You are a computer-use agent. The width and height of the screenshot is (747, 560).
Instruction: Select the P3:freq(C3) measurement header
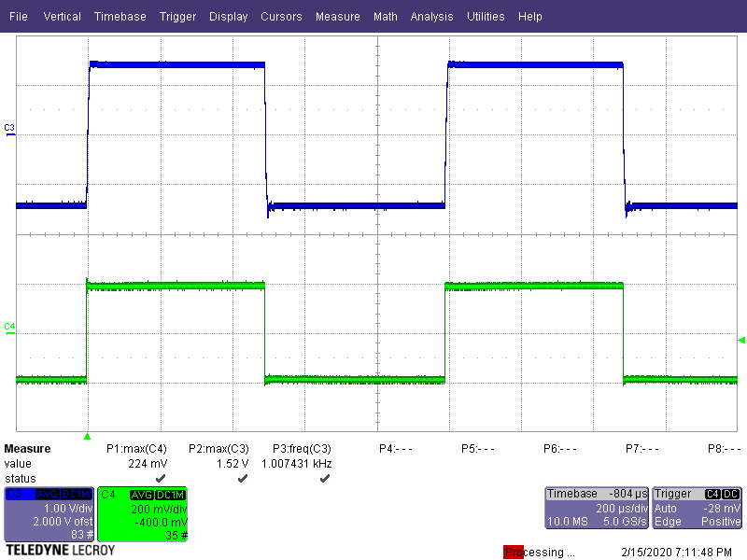click(302, 449)
